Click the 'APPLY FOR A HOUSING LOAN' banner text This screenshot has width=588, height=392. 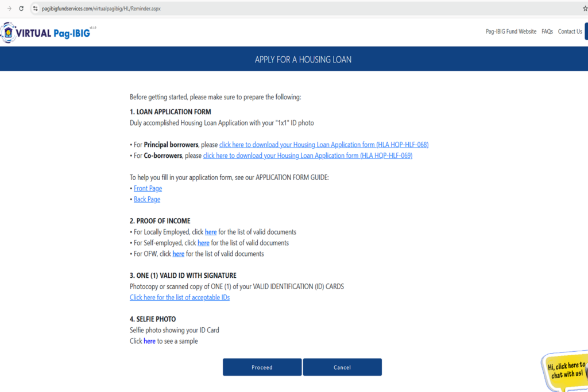point(303,60)
